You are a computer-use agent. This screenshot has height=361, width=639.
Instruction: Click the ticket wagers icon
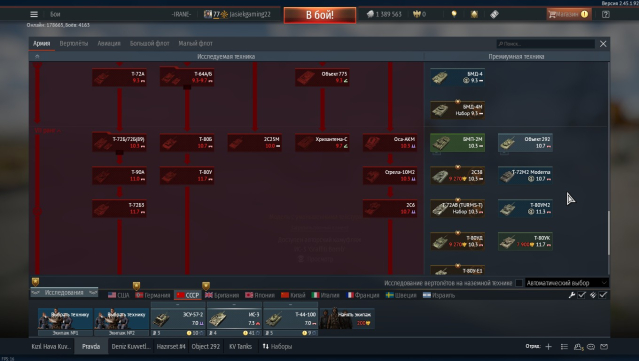pyautogui.click(x=494, y=14)
